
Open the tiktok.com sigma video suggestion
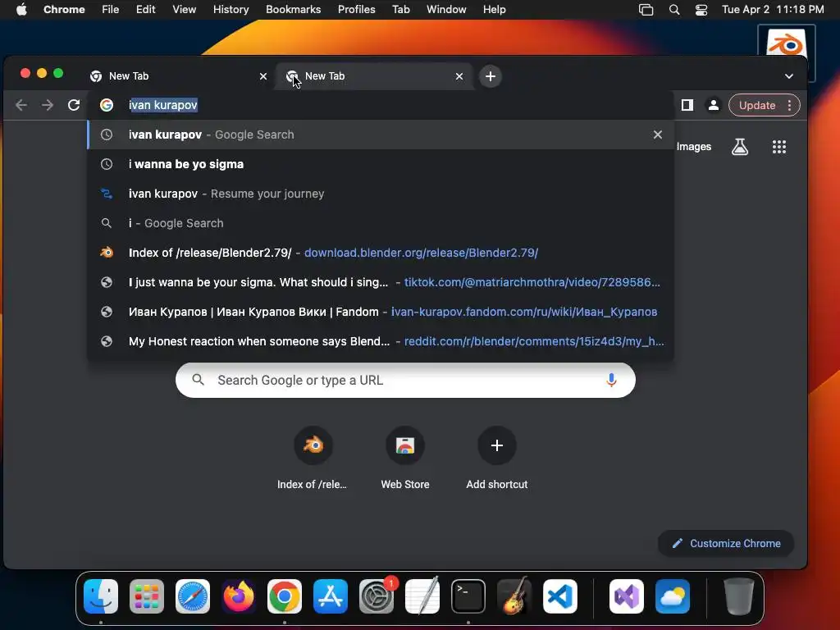(x=381, y=282)
